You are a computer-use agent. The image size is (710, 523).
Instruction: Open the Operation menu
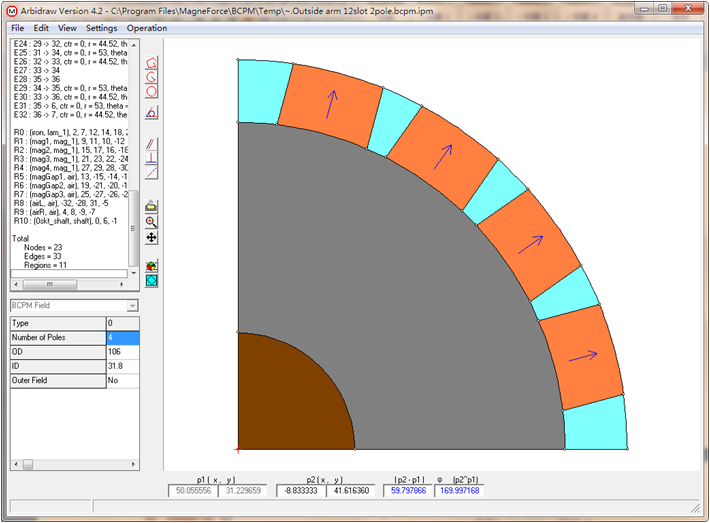[x=147, y=28]
